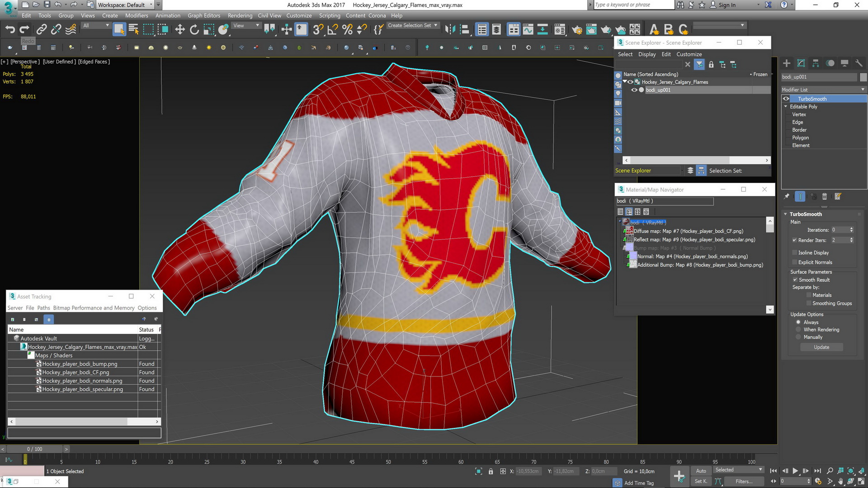Open Paths menu in Asset Tracking

pyautogui.click(x=43, y=308)
